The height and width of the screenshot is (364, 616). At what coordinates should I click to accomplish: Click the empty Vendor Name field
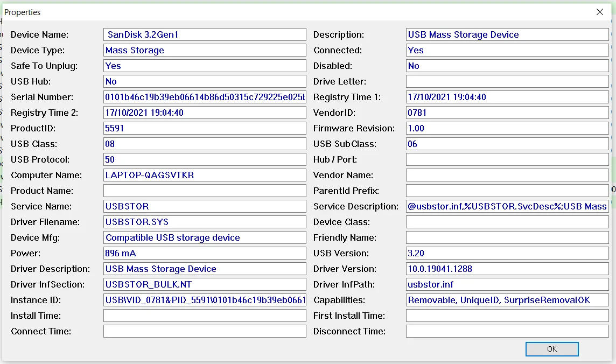pos(507,175)
